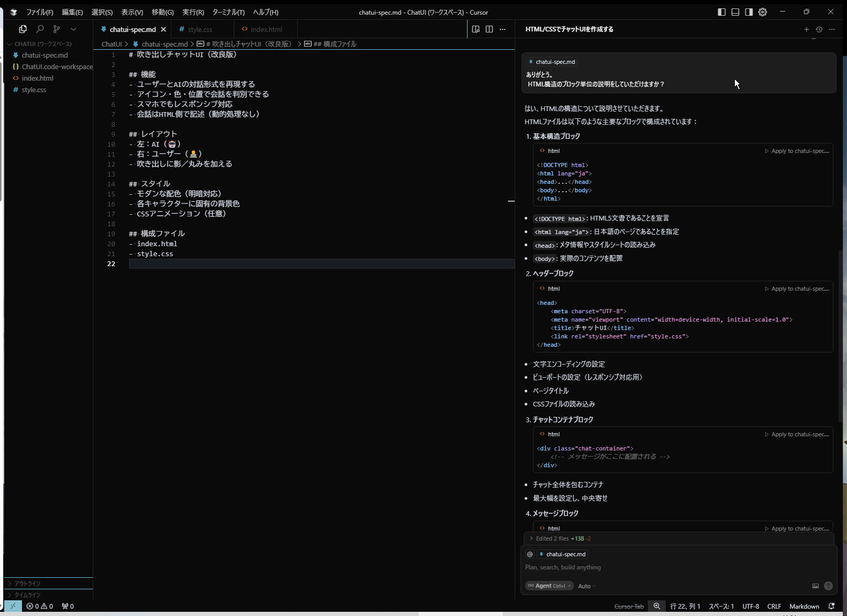Open the Source Control view icon

57,29
